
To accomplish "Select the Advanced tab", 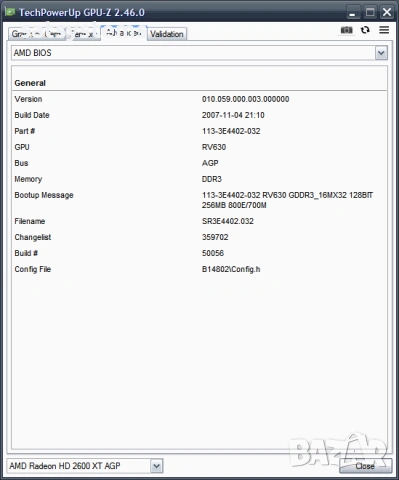I will [124, 33].
